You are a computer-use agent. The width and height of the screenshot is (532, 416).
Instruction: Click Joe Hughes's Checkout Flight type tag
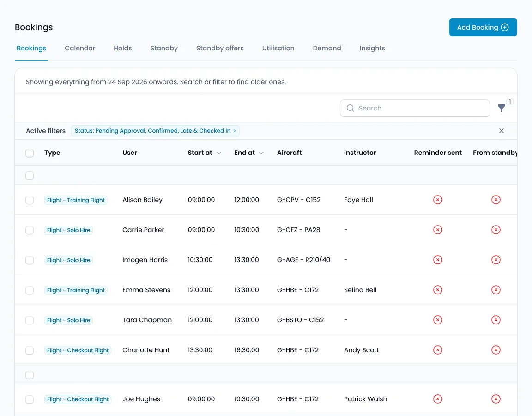(78, 399)
